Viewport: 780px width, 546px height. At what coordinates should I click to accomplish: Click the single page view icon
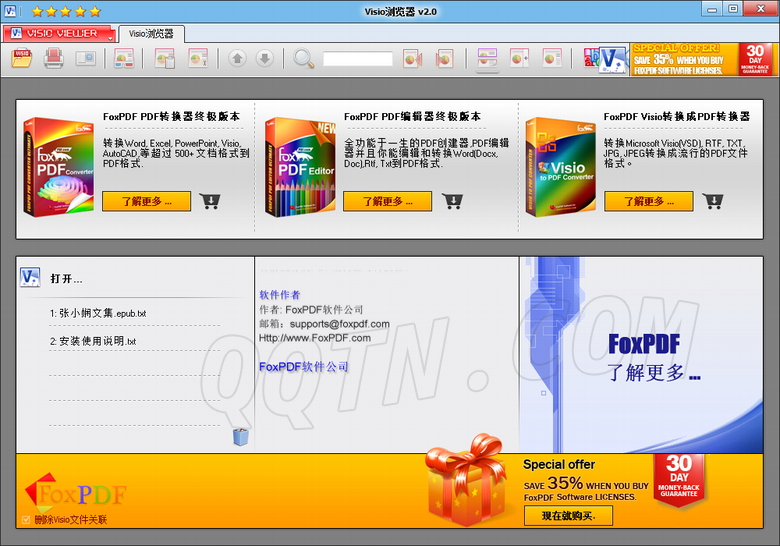(552, 58)
